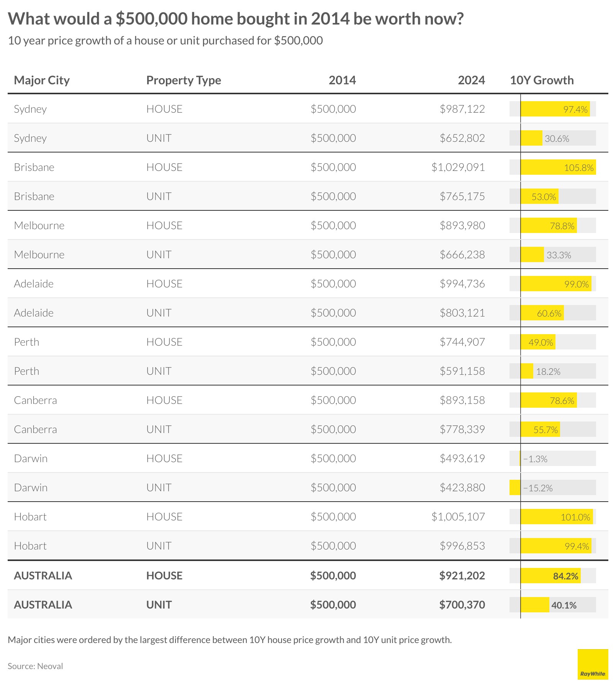
Task: Click the AUSTRALIA HOUSE row label
Action: [x=43, y=576]
